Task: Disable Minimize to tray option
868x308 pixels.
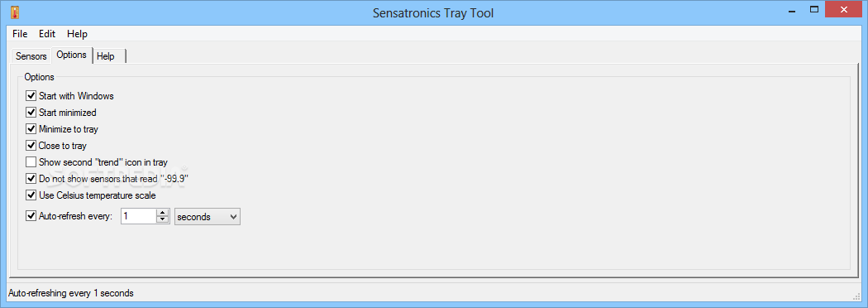Action: point(31,129)
